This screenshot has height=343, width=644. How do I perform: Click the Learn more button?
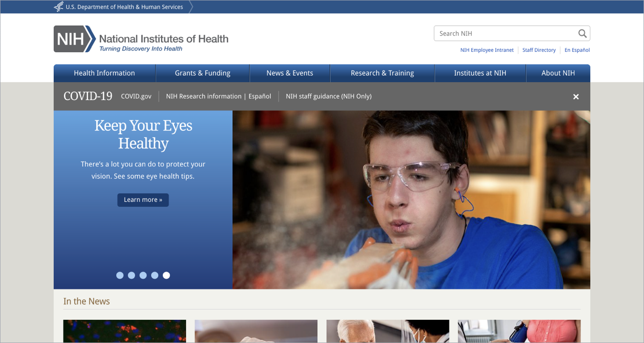click(143, 200)
